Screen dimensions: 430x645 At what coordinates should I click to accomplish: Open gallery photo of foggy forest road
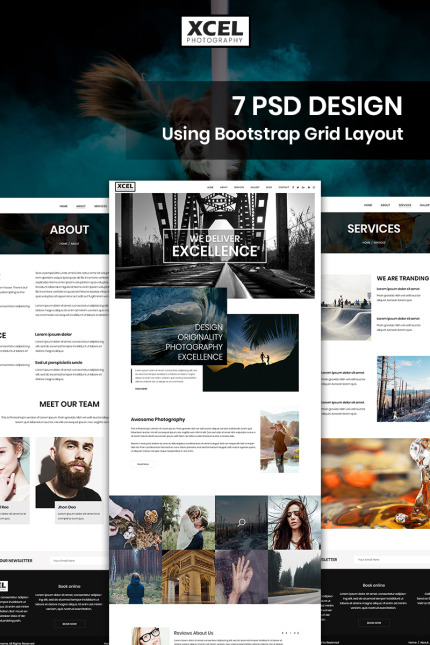(294, 577)
